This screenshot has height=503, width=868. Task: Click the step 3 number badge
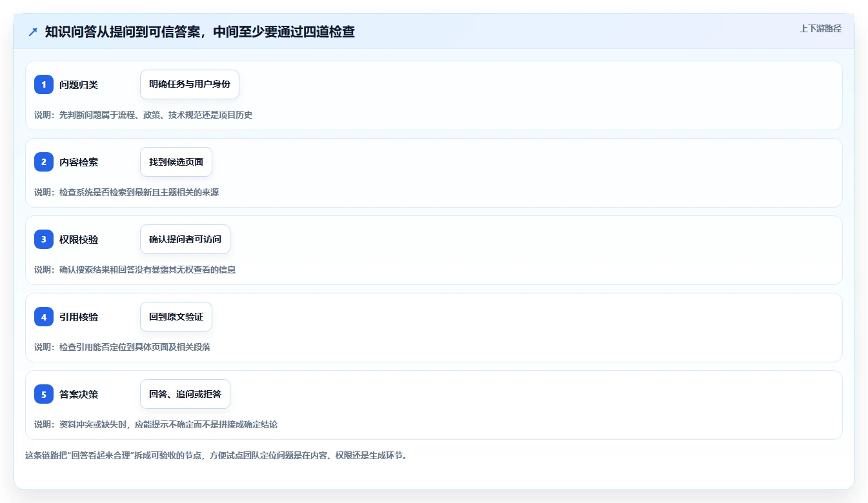tap(44, 239)
